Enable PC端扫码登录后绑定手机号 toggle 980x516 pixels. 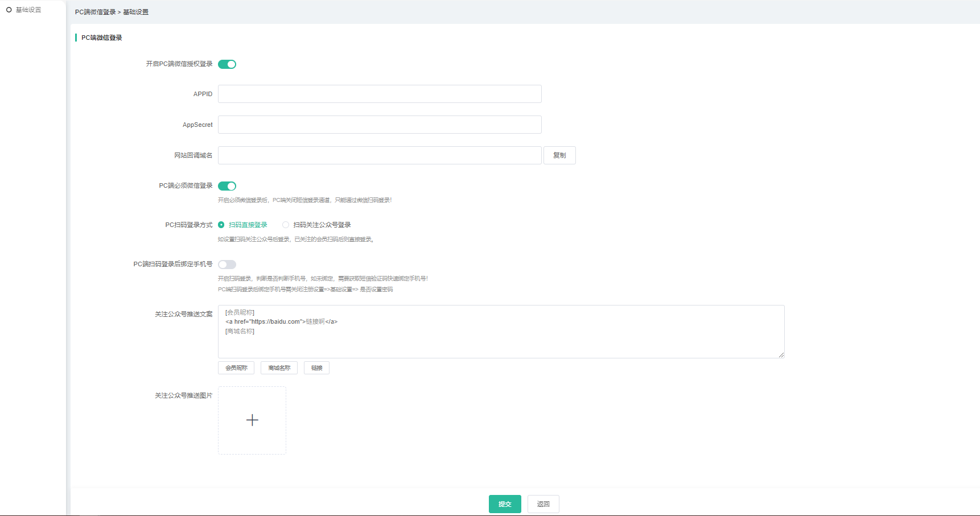227,265
